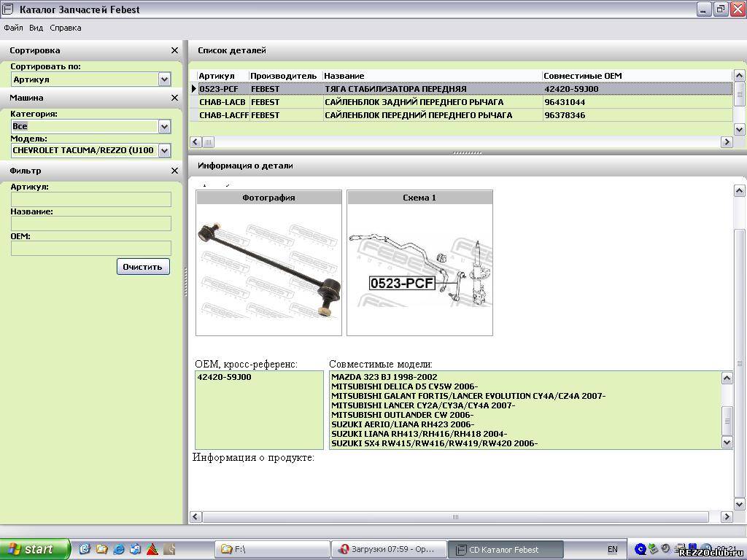This screenshot has width=747, height=560.
Task: Open the Файл menu
Action: click(x=13, y=28)
